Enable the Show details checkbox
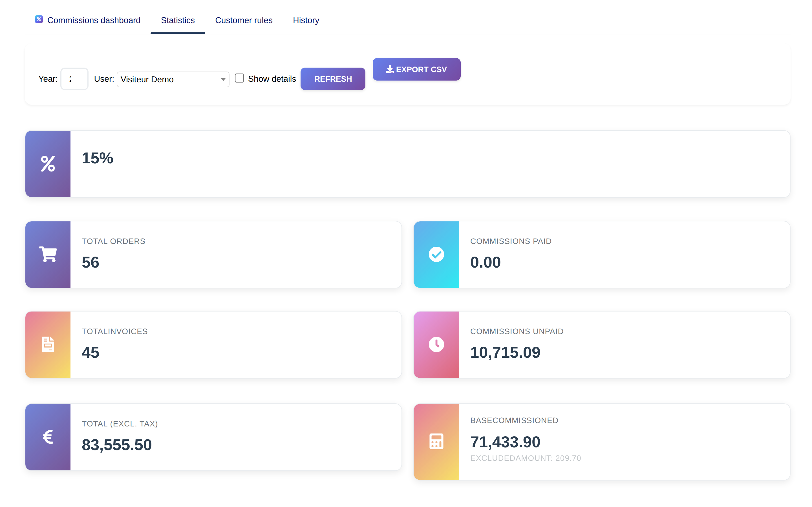Screen dimensions: 812x507 239,78
